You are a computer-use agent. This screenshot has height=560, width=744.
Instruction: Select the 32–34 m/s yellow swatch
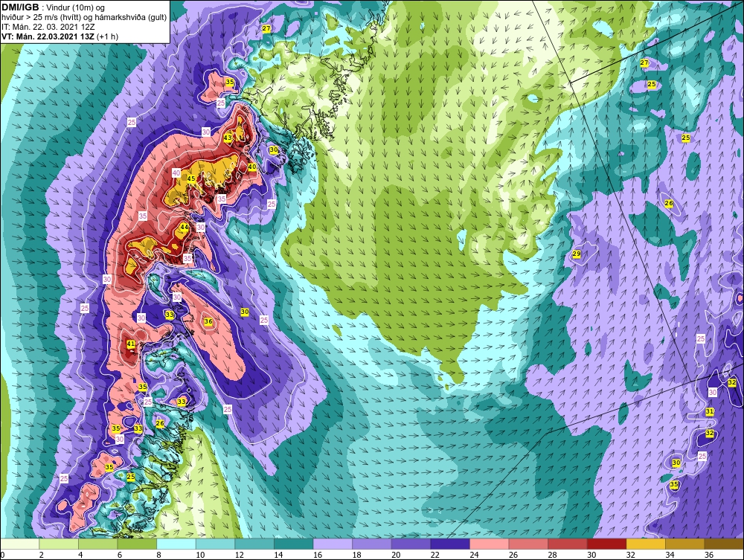646,544
